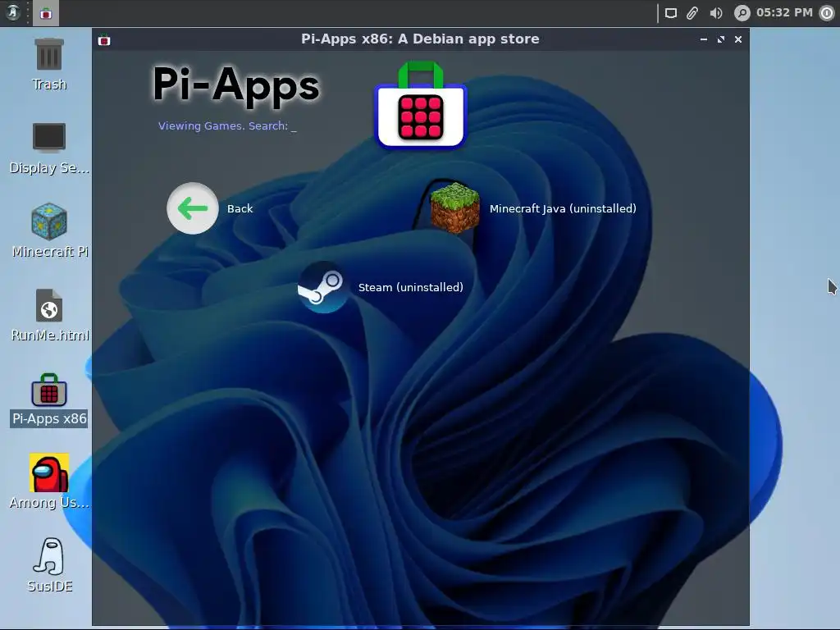The image size is (840, 630).
Task: Click the display tray icon
Action: point(671,13)
